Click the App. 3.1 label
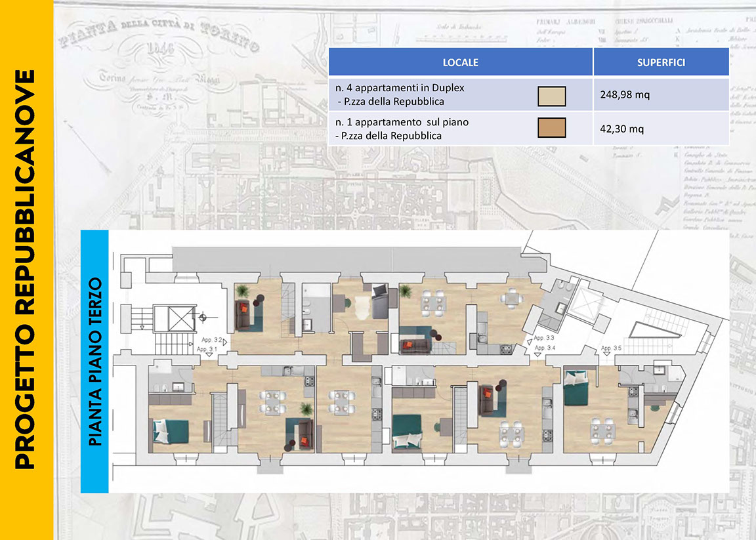Viewport: 756px width, 540px height. 207,350
